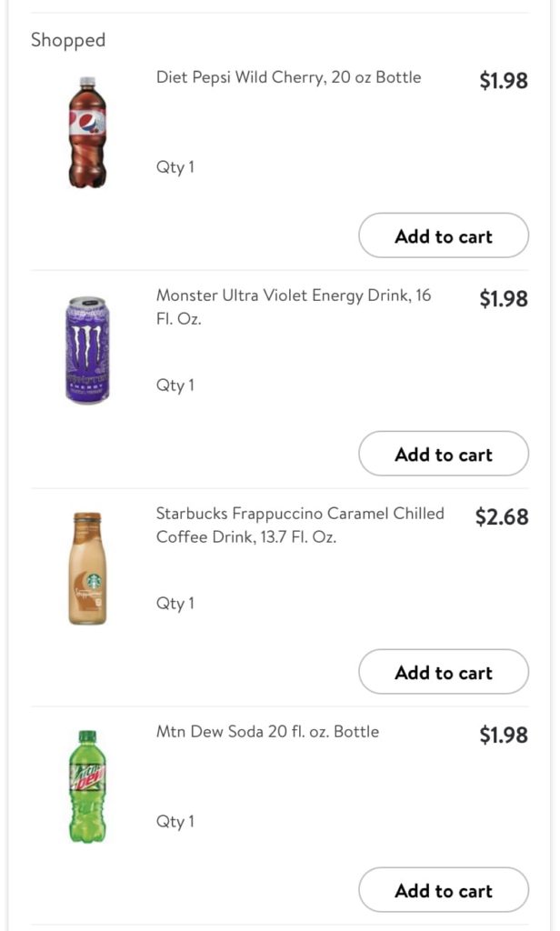The width and height of the screenshot is (560, 931).
Task: Click the Diet Pepsi Wild Cherry bottle image
Action: point(87,132)
